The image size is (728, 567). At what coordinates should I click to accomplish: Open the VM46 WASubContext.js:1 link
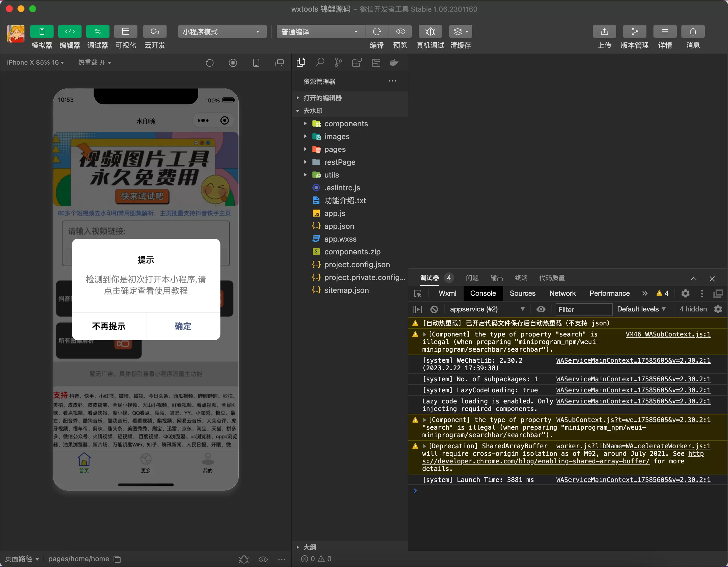(668, 334)
